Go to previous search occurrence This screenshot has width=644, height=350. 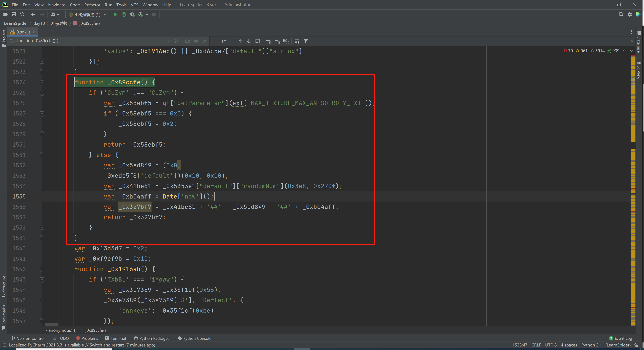240,41
